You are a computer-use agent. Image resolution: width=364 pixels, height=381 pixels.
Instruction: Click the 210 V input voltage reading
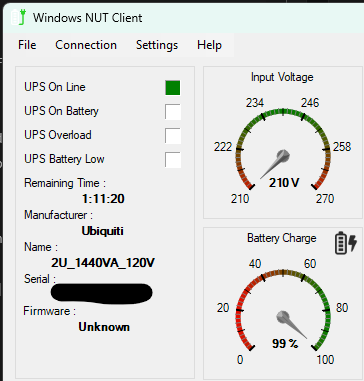284,182
